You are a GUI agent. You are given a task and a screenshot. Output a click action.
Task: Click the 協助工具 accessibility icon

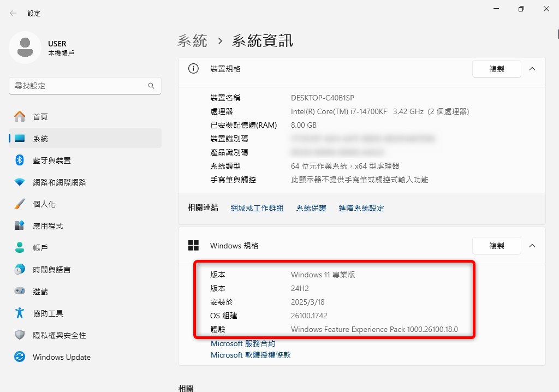click(x=20, y=313)
